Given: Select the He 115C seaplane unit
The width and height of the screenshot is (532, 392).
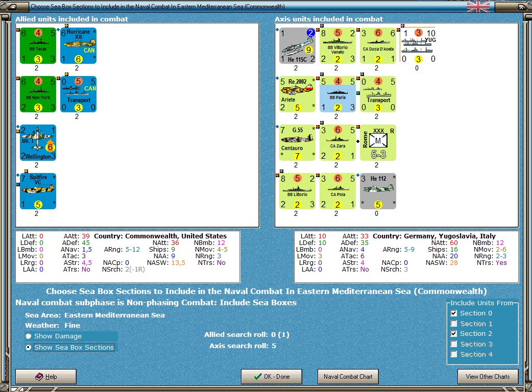Looking at the screenshot, I should [297, 46].
